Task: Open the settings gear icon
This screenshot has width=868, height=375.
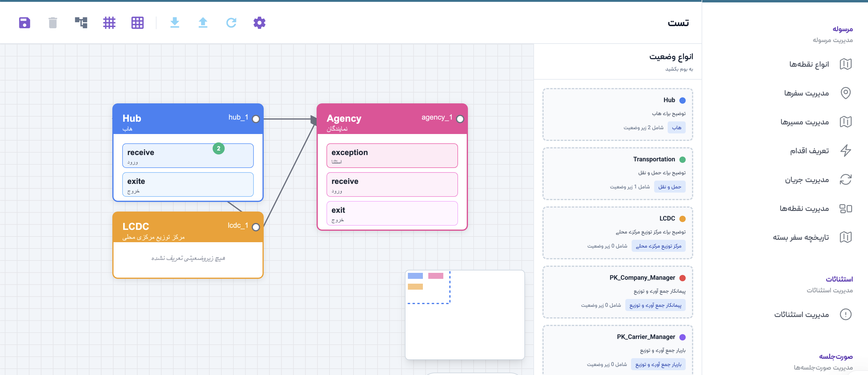Action: coord(259,23)
